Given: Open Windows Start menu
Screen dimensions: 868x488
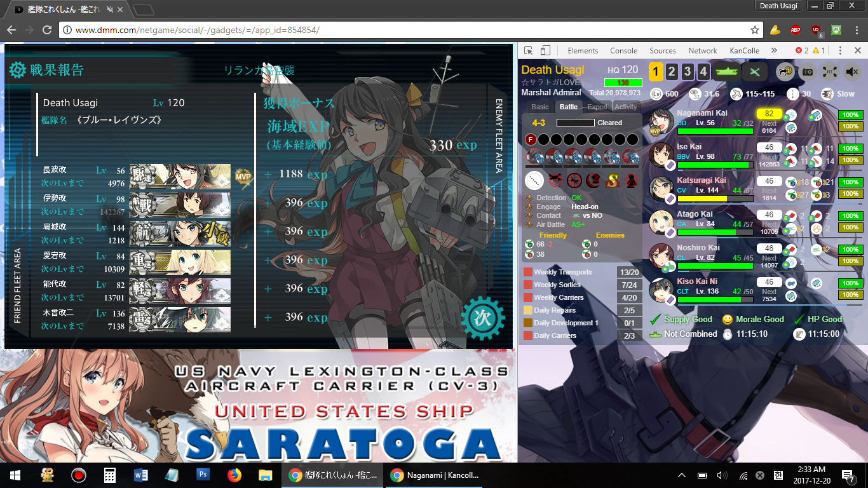Looking at the screenshot, I should pos(15,475).
